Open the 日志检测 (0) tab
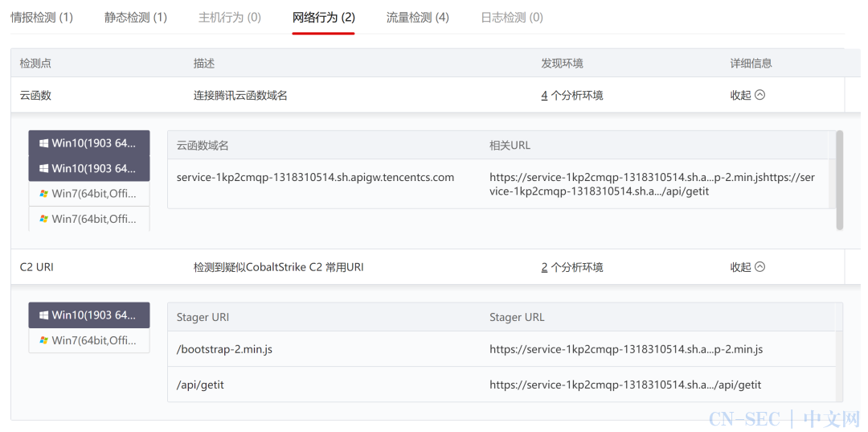The height and width of the screenshot is (432, 868). 512,17
